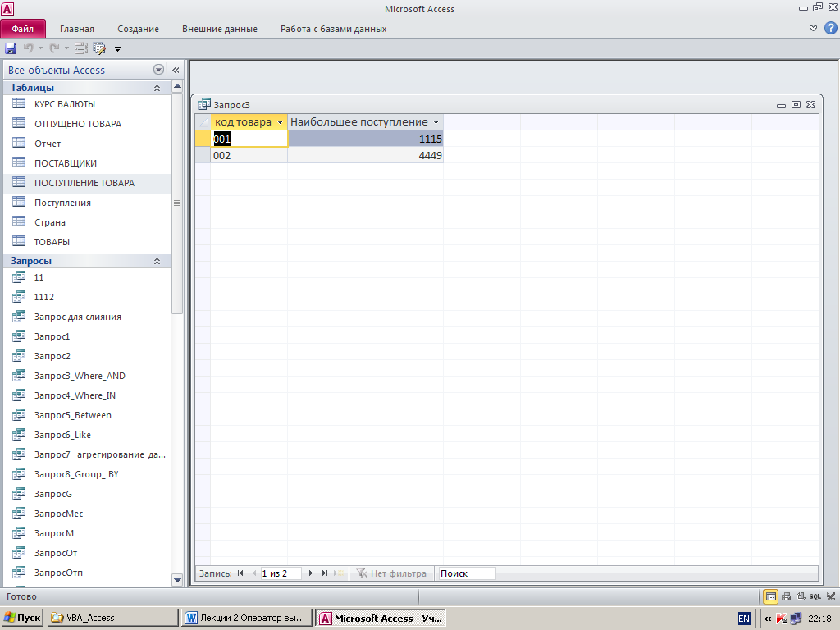Switch to the Создание ribbon tab
Viewport: 840px width, 630px height.
138,29
